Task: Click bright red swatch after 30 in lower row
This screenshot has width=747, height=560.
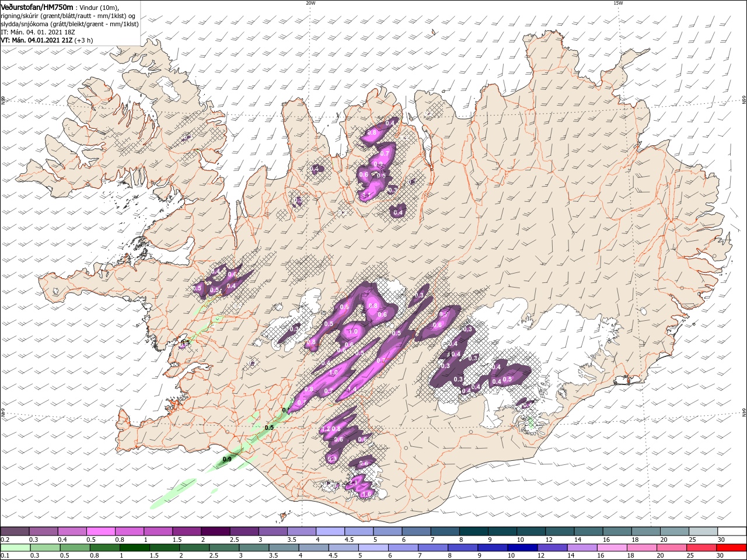Action: point(731,548)
